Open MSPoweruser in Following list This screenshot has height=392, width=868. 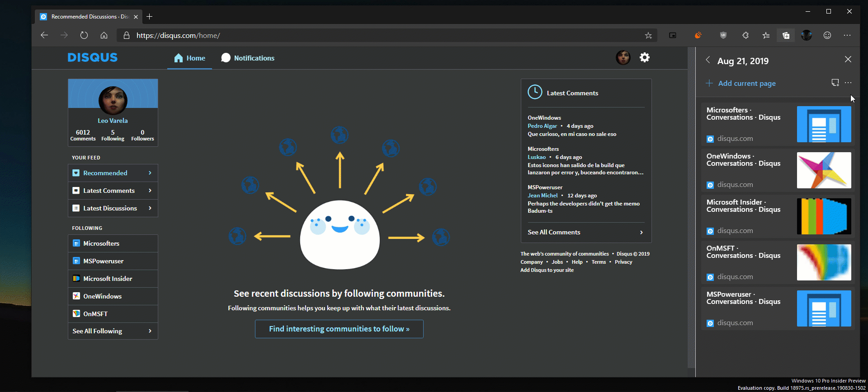[113, 261]
